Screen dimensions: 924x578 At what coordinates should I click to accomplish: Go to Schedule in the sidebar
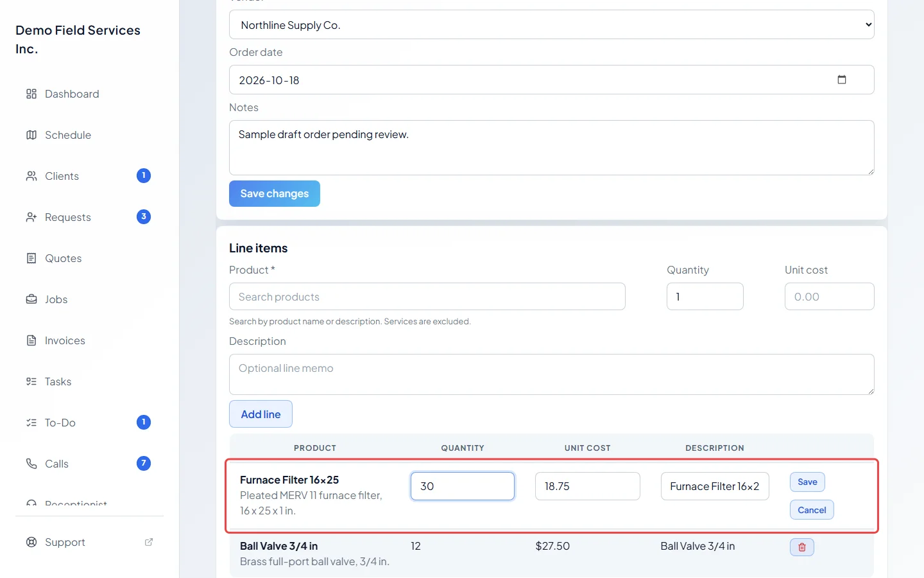pos(89,135)
